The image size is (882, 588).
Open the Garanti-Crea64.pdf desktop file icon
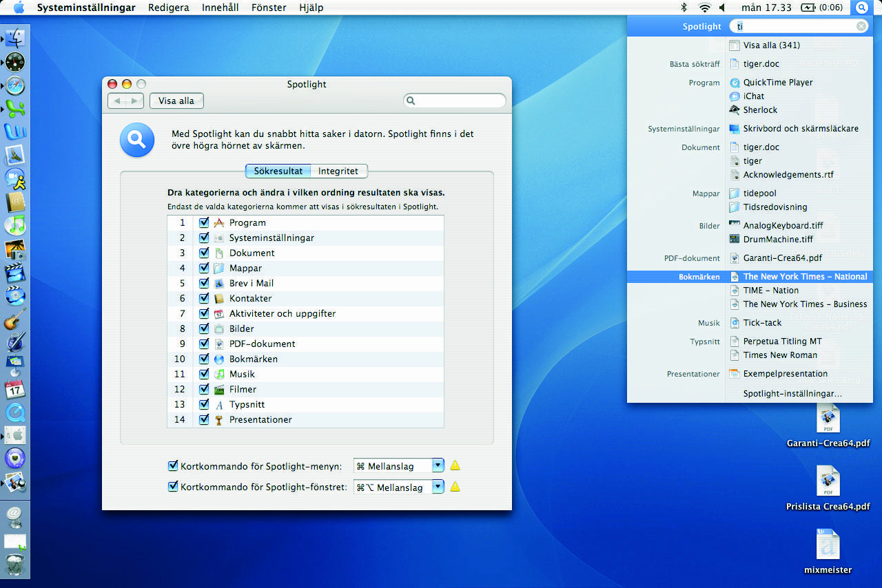tap(828, 419)
